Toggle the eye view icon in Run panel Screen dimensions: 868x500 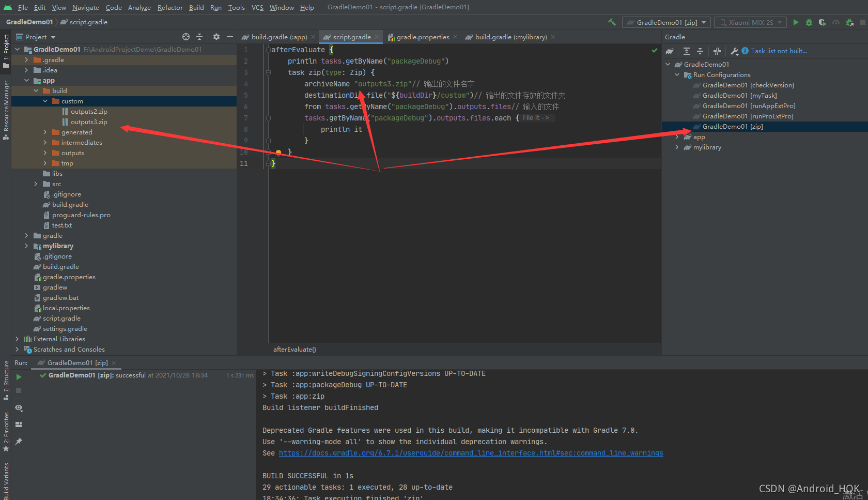point(19,408)
